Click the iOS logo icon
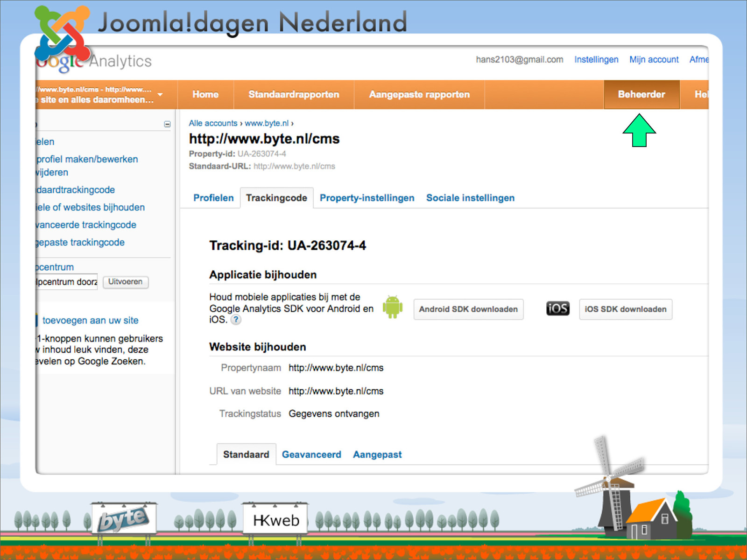Screen dimensions: 747x560 click(558, 308)
